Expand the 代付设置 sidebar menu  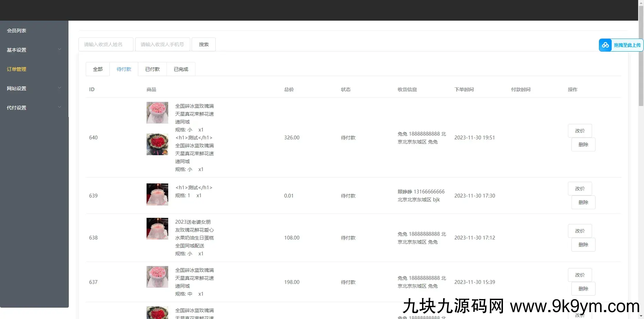[34, 108]
